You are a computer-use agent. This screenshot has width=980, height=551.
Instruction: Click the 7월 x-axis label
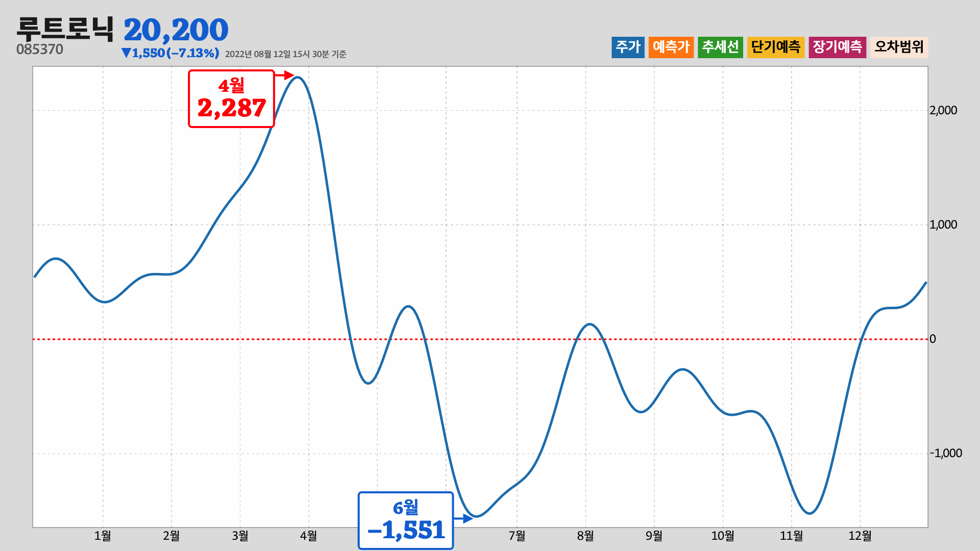[x=517, y=536]
